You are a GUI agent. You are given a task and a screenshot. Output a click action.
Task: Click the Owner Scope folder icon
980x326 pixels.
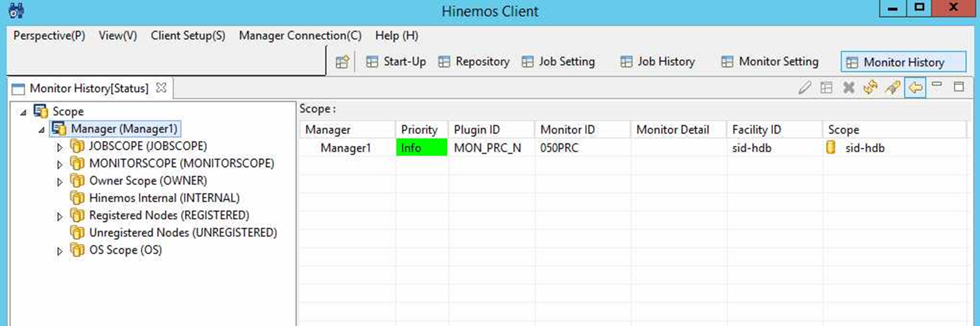tap(77, 180)
